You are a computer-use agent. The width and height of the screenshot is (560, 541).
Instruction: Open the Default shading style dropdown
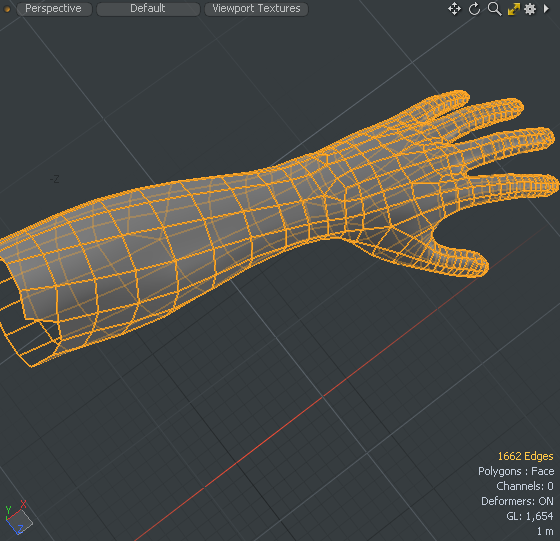[148, 9]
